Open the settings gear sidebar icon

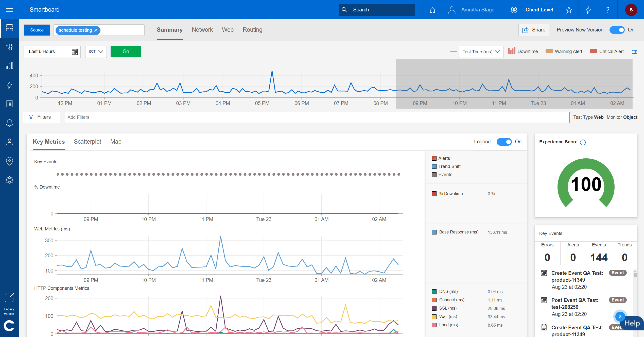coord(9,180)
